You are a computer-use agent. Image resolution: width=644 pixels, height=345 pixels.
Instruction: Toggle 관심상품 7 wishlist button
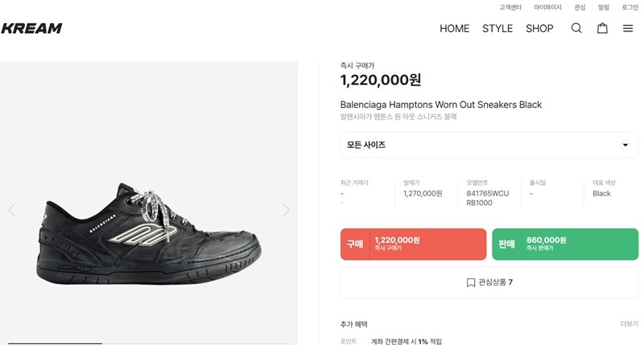click(x=489, y=282)
